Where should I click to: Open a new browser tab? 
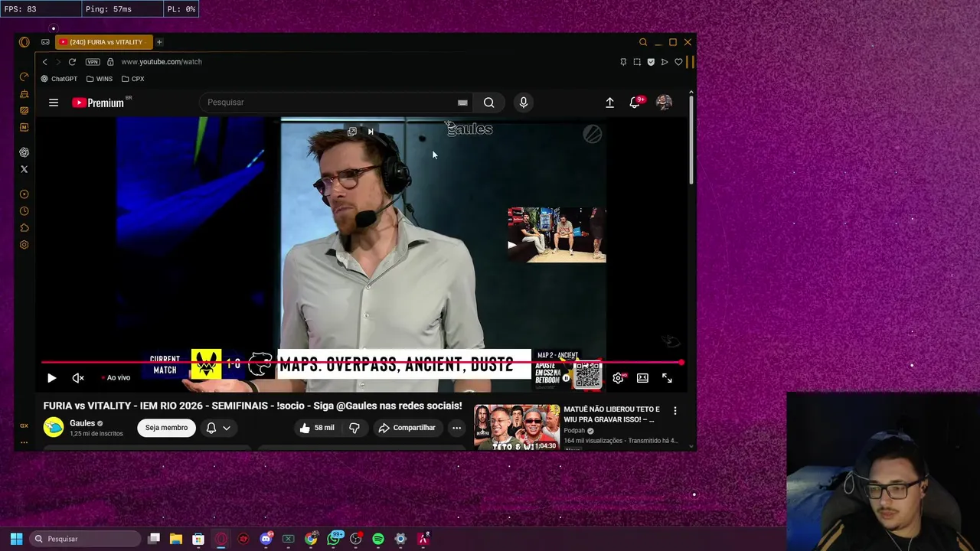click(159, 42)
